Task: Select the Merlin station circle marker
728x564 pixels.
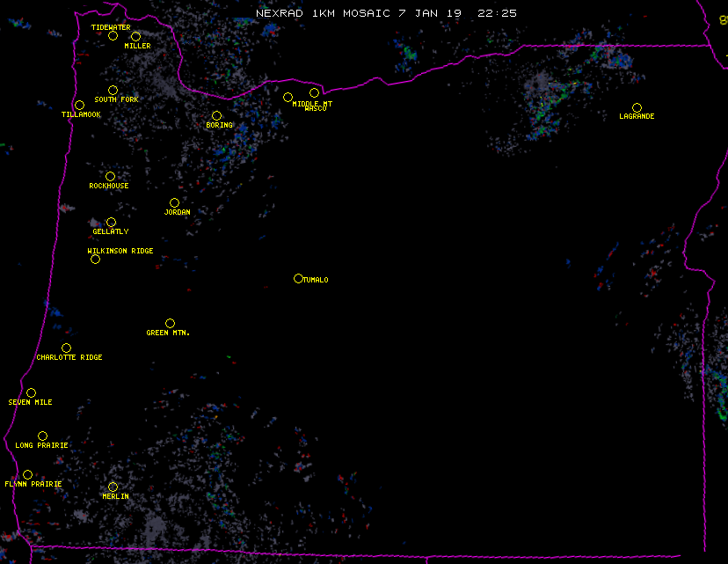Action: 113,487
